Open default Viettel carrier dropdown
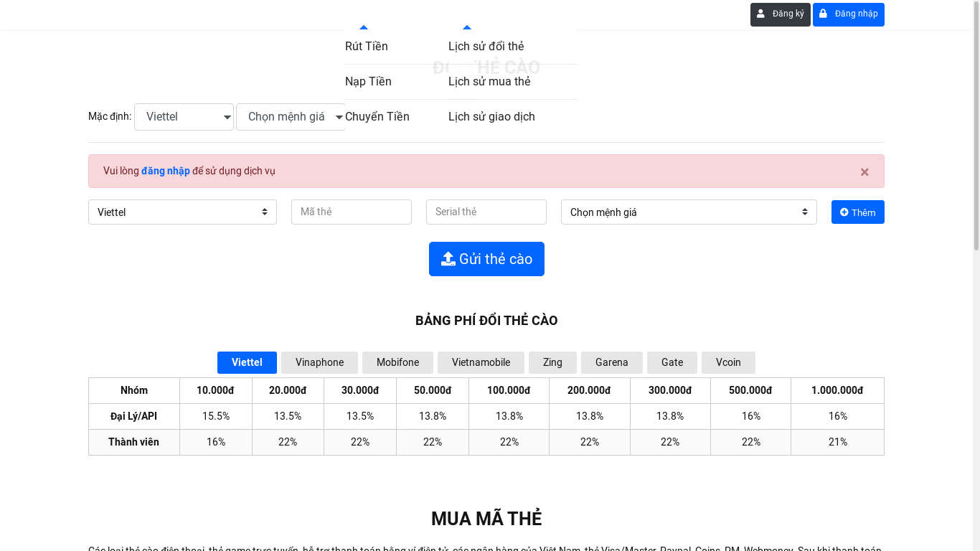The image size is (980, 551). pos(184,117)
